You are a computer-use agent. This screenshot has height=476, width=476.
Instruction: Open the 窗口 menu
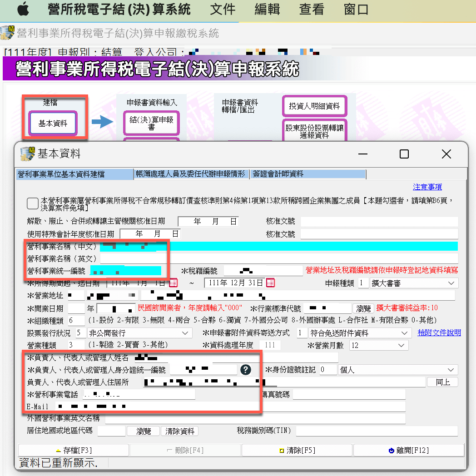[356, 9]
